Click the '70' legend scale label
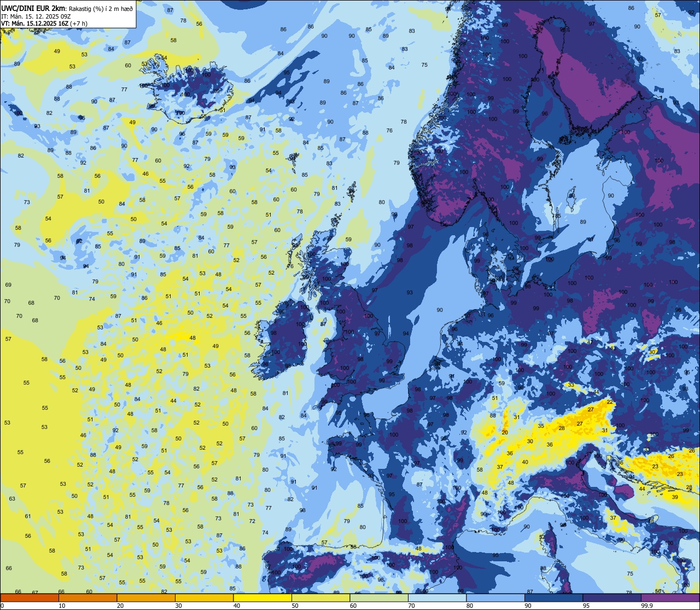This screenshot has height=610, width=700. (411, 605)
